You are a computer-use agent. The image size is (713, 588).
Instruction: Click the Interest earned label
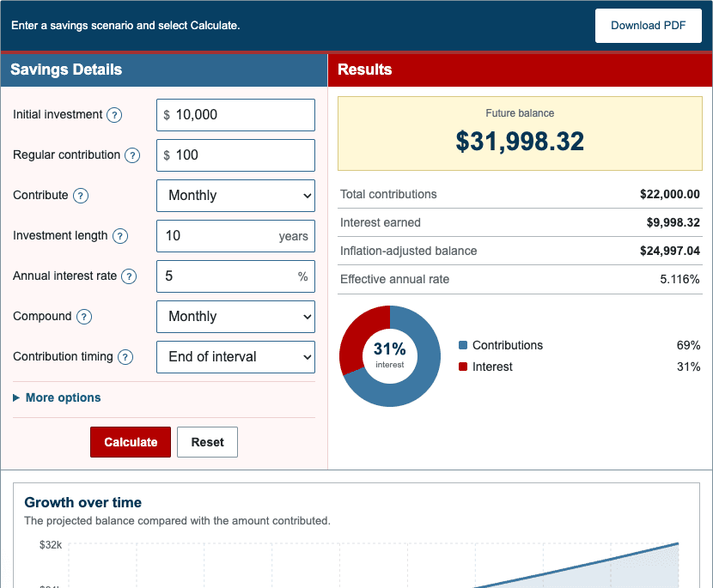(x=381, y=222)
